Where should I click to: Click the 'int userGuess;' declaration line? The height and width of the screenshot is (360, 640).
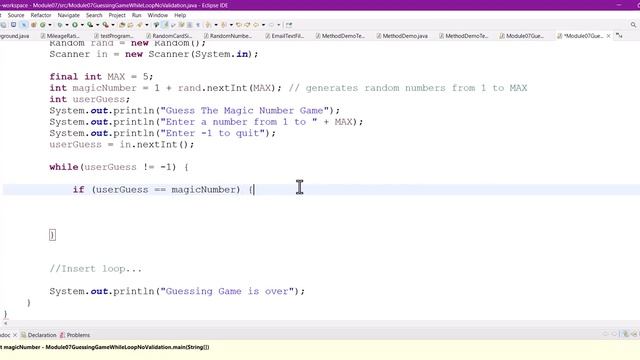pos(89,99)
